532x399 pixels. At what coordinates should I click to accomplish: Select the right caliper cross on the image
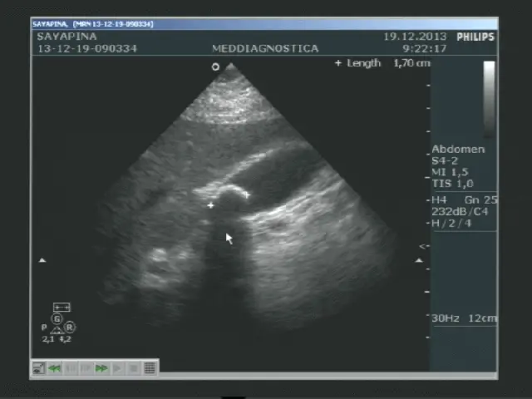(x=247, y=195)
